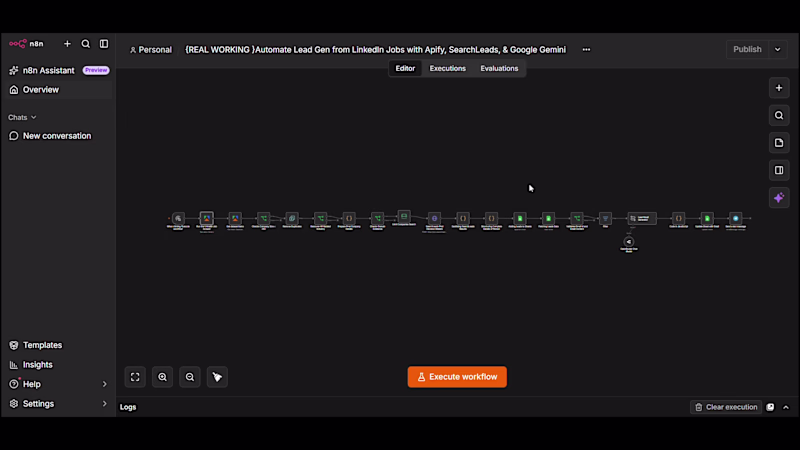Select the round chat model sub-node
Screen dimensions: 800x450
click(x=629, y=242)
